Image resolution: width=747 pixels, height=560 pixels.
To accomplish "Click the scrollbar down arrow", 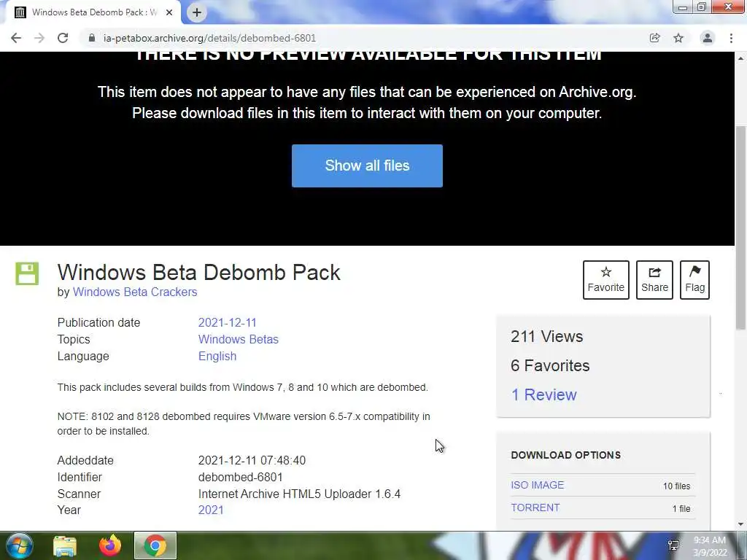I will pos(741,524).
